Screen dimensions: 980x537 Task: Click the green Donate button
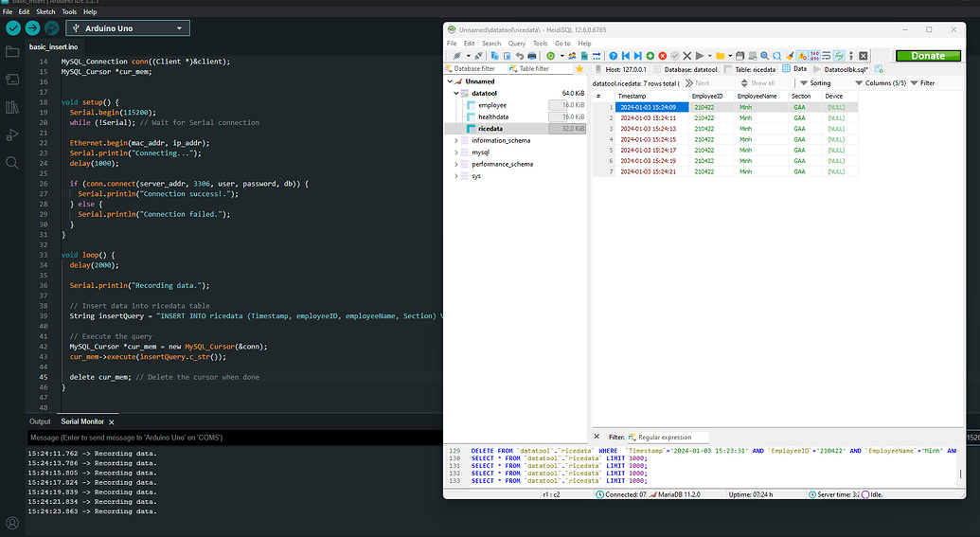coord(928,56)
